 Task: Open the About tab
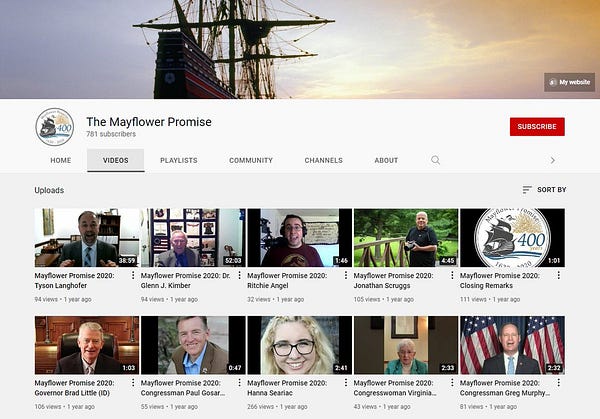386,160
